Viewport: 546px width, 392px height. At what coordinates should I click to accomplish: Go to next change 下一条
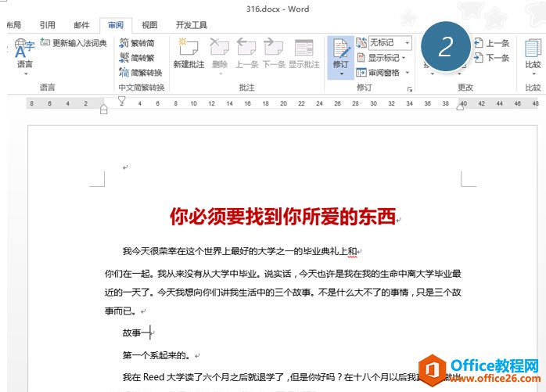pyautogui.click(x=492, y=58)
